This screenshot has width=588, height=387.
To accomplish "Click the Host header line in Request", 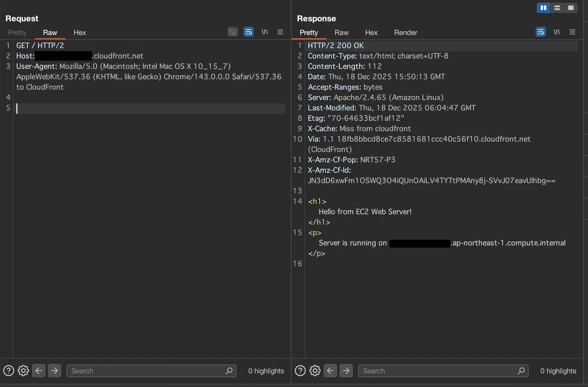I will 80,56.
